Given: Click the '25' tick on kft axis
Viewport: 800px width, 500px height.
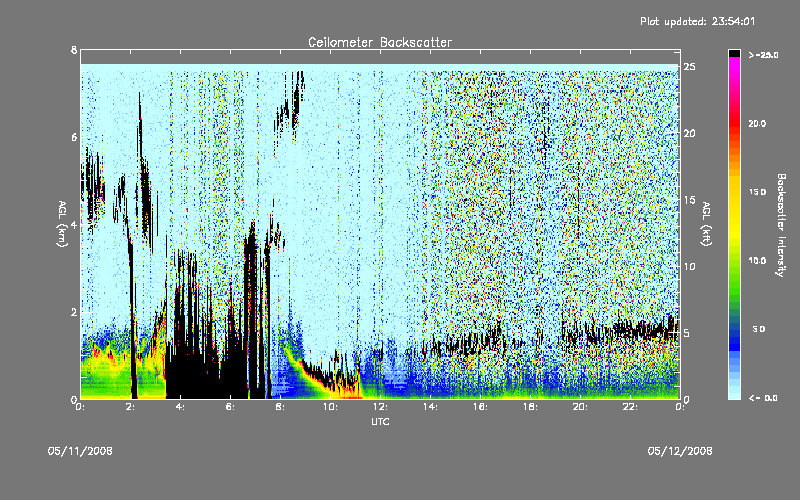Looking at the screenshot, I should pos(690,67).
